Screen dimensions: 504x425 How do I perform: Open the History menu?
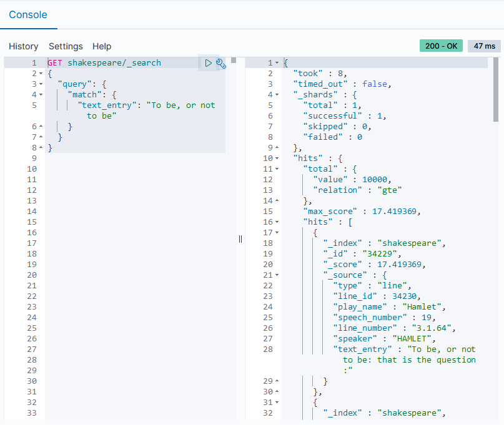(x=23, y=46)
